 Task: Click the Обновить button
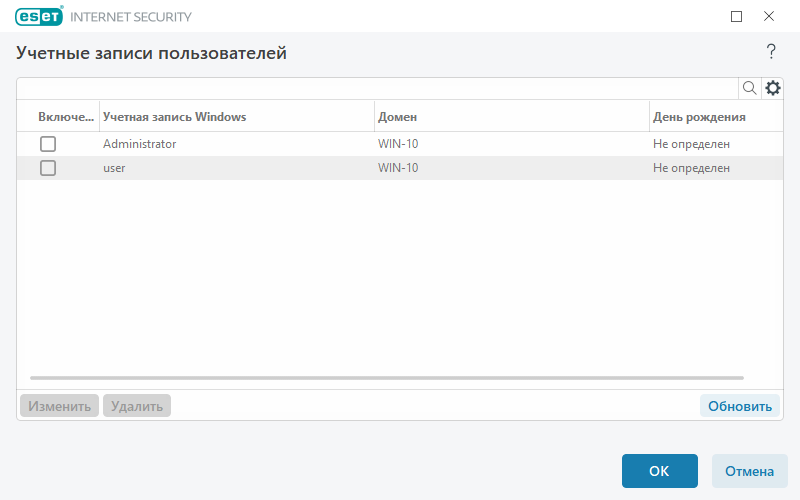pyautogui.click(x=740, y=406)
